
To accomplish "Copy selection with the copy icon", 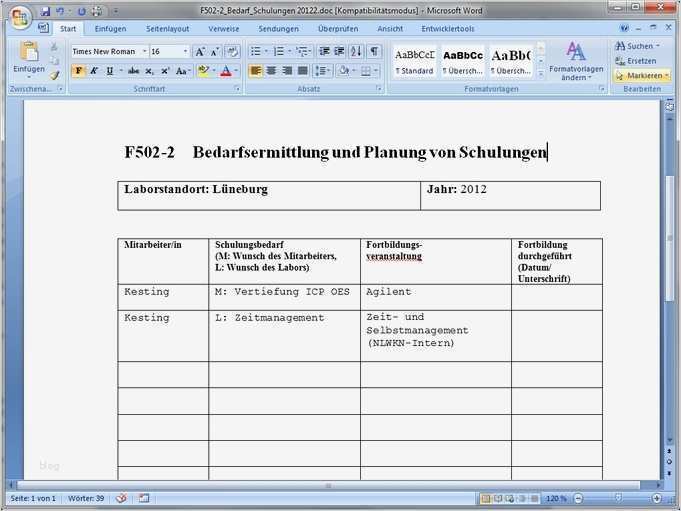I will [54, 61].
